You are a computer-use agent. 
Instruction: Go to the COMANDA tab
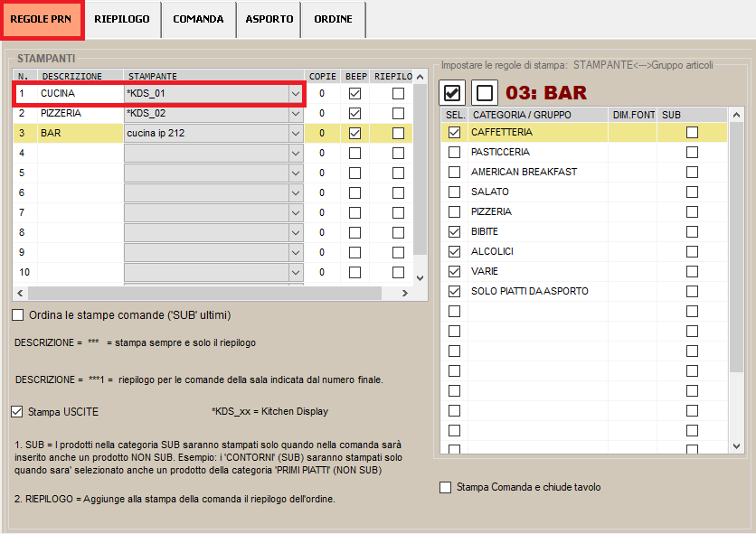[198, 19]
